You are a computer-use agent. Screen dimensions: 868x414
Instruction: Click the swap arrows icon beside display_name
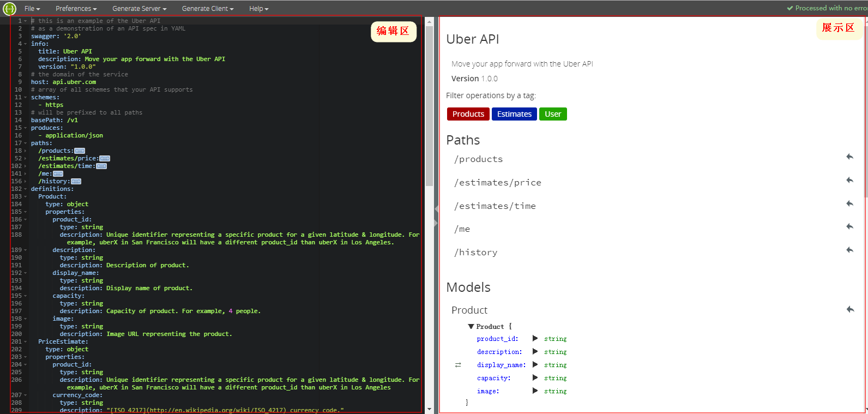click(458, 365)
